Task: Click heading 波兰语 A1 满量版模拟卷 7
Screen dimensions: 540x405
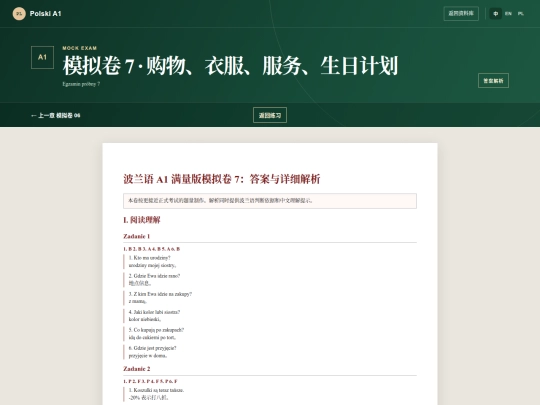Action: pyautogui.click(x=222, y=179)
